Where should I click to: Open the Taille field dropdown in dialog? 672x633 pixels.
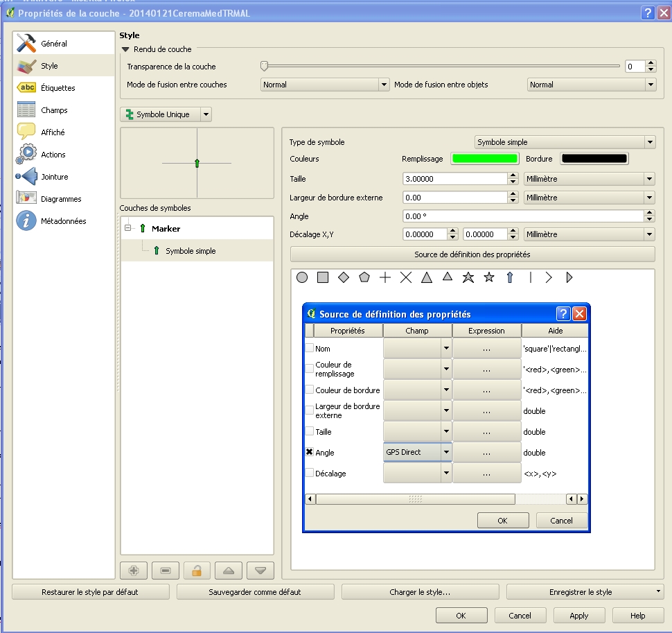418,431
